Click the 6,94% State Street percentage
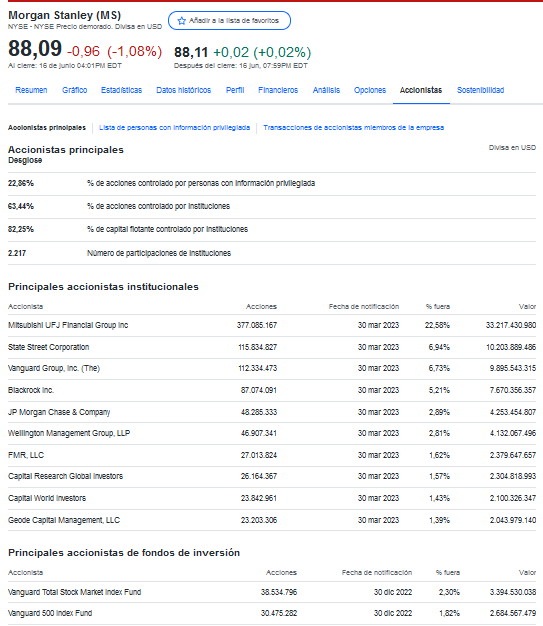543x626 pixels. click(x=439, y=347)
